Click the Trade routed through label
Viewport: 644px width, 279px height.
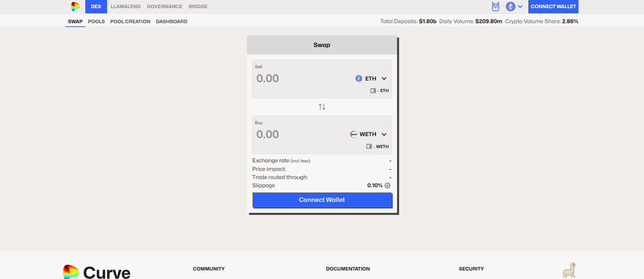click(x=280, y=177)
